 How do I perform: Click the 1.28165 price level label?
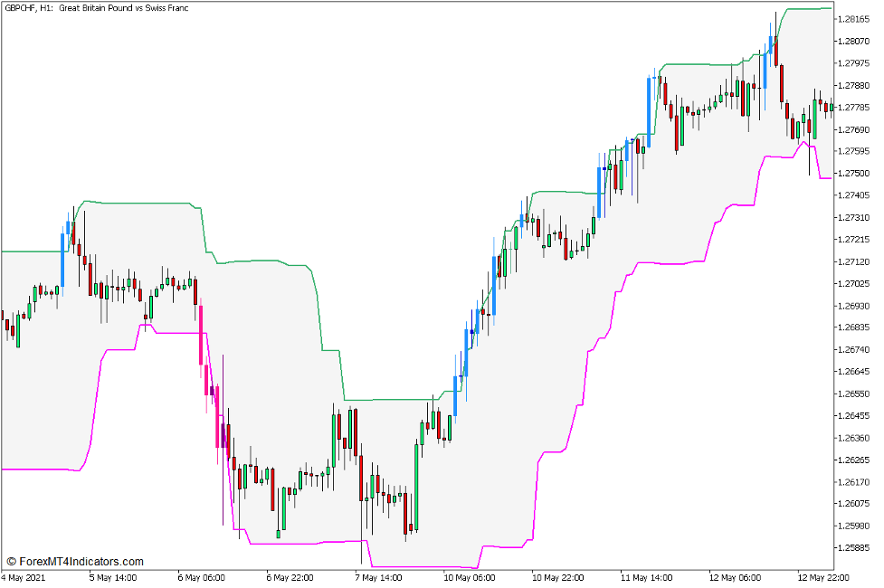855,19
